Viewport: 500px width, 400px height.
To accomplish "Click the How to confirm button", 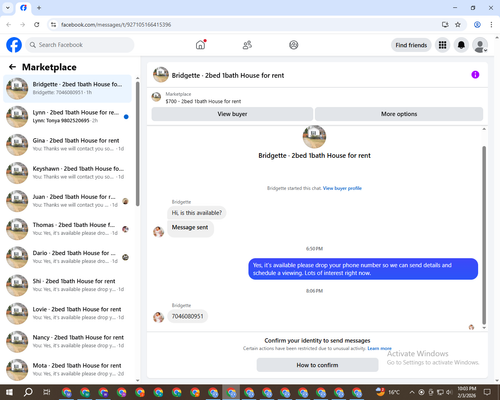I will (x=317, y=365).
